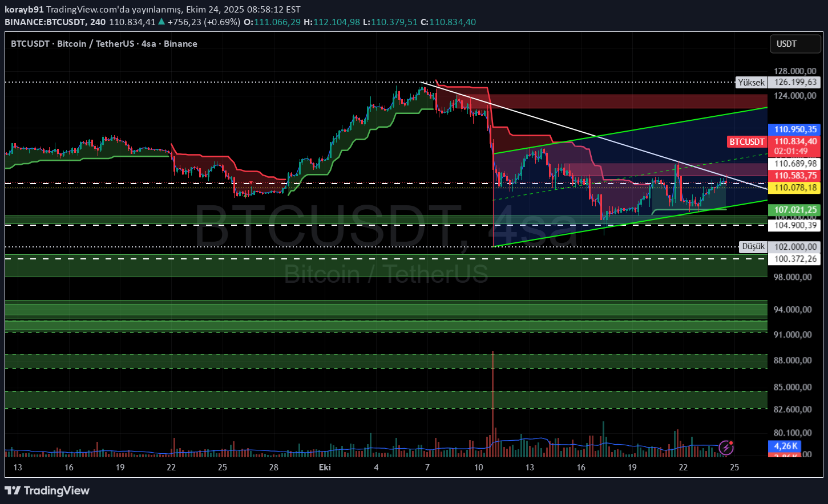The image size is (828, 504).
Task: Click the 22 date label near chart end
Action: click(x=683, y=468)
